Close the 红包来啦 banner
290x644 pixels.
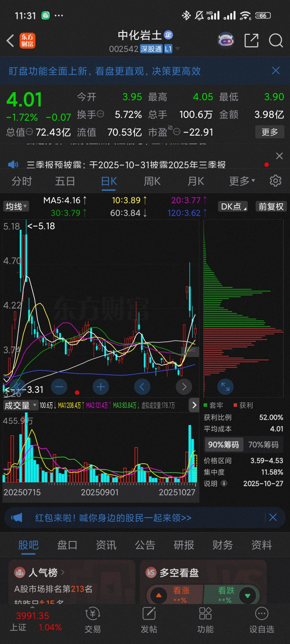273,518
